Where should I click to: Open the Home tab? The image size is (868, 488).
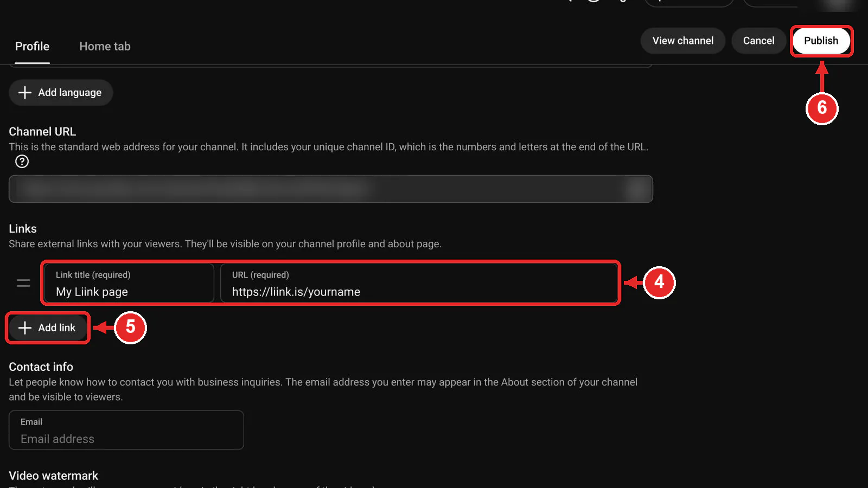click(105, 47)
